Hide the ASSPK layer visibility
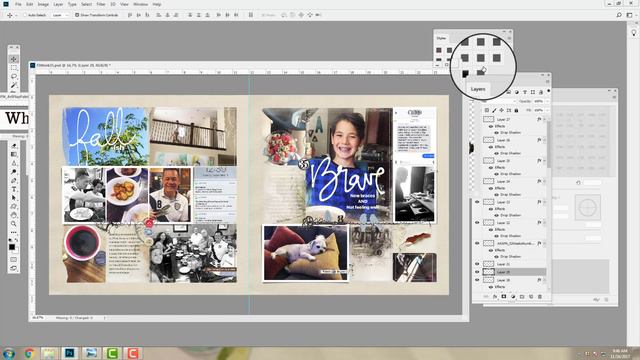Viewport: 640px width, 360px height. click(477, 243)
